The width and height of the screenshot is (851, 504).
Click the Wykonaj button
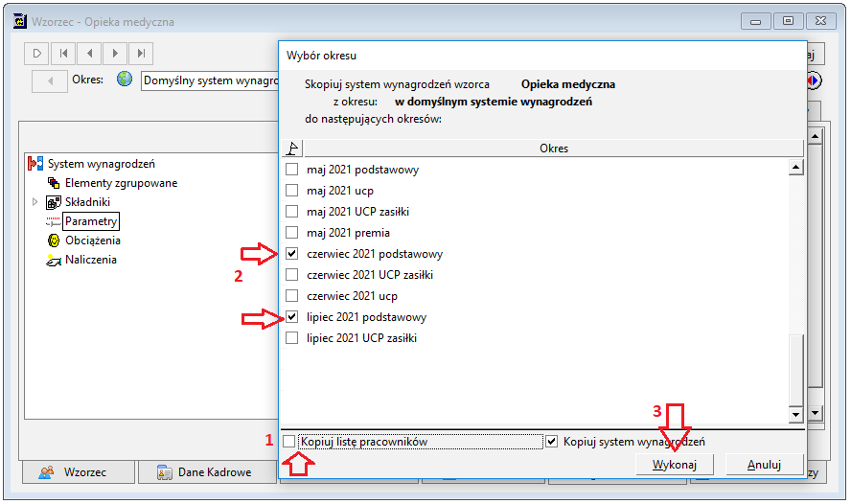coord(675,465)
